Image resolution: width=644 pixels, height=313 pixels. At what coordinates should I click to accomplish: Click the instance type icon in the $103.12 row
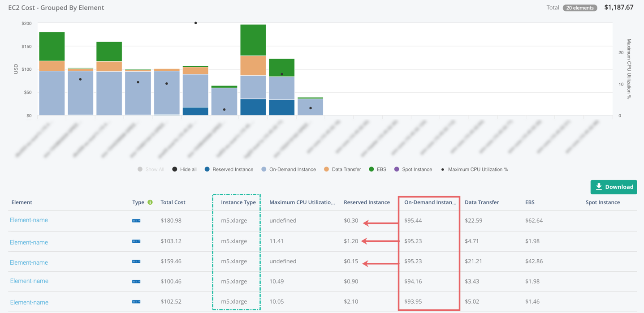point(136,241)
